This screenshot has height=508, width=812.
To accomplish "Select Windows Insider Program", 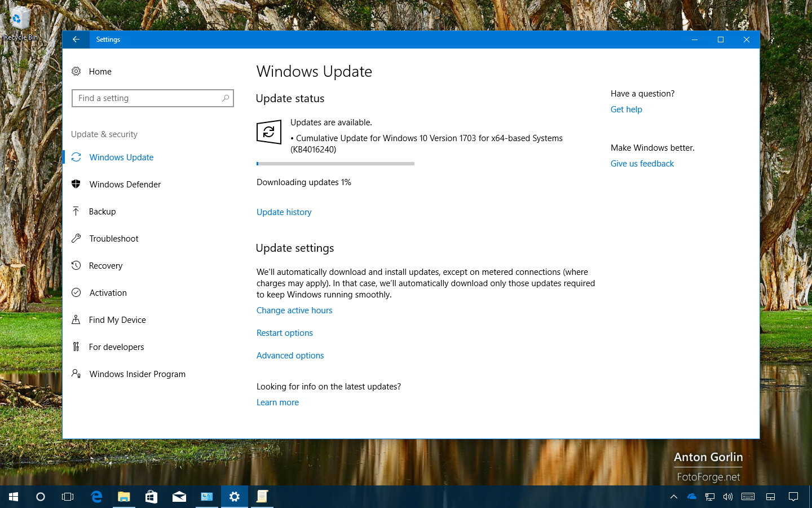I will (137, 374).
